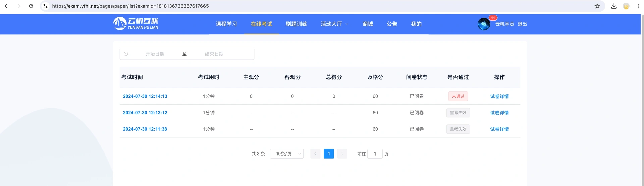Screen dimensions: 644x186
Task: Click 操作 column header
Action: pos(499,77)
